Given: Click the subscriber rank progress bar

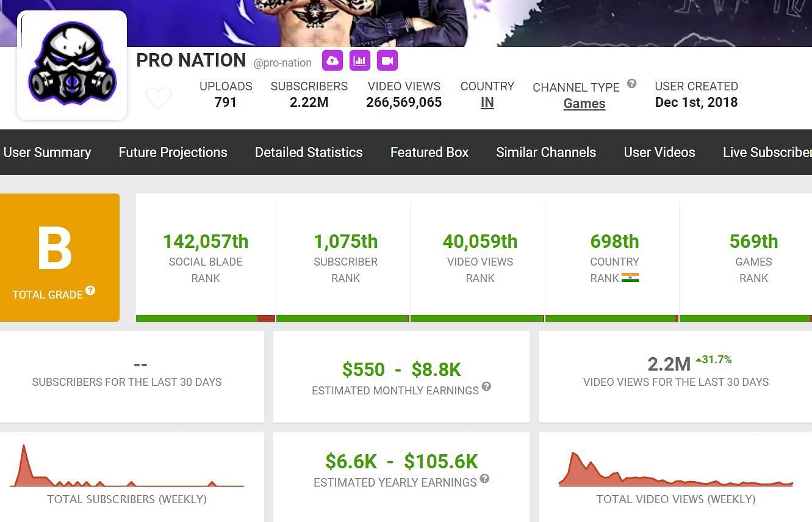Looking at the screenshot, I should [x=343, y=319].
